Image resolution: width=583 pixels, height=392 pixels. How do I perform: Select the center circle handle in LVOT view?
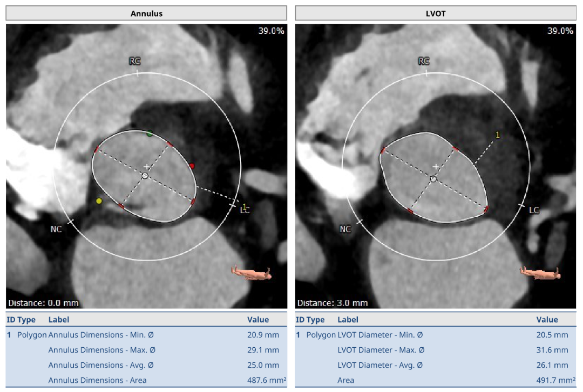tap(433, 178)
